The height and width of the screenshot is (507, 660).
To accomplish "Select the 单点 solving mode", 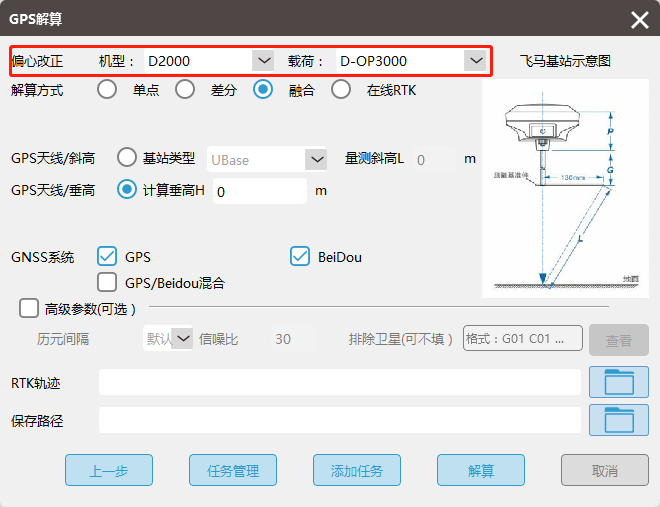I will coord(107,90).
